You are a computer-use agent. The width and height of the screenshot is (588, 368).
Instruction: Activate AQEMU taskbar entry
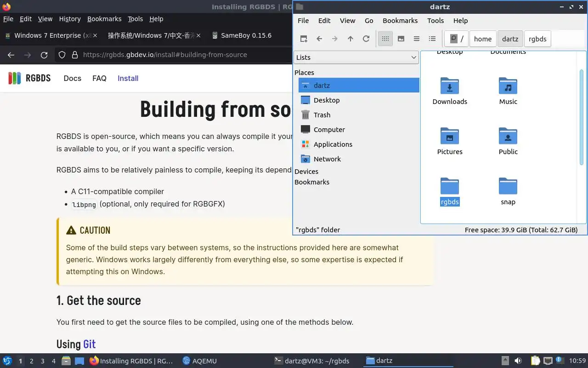199,361
